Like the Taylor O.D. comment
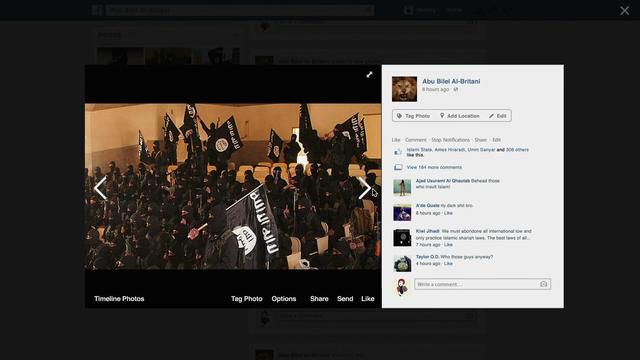640x360 pixels. pos(448,264)
